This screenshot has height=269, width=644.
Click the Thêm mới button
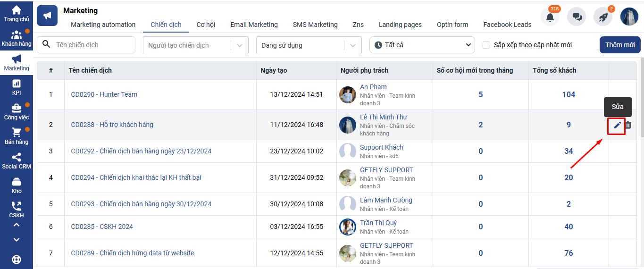pyautogui.click(x=620, y=45)
